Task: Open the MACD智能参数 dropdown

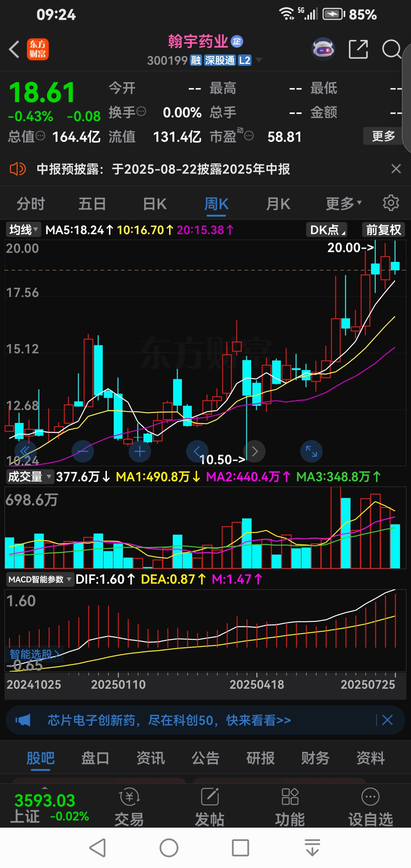Action: (x=40, y=579)
